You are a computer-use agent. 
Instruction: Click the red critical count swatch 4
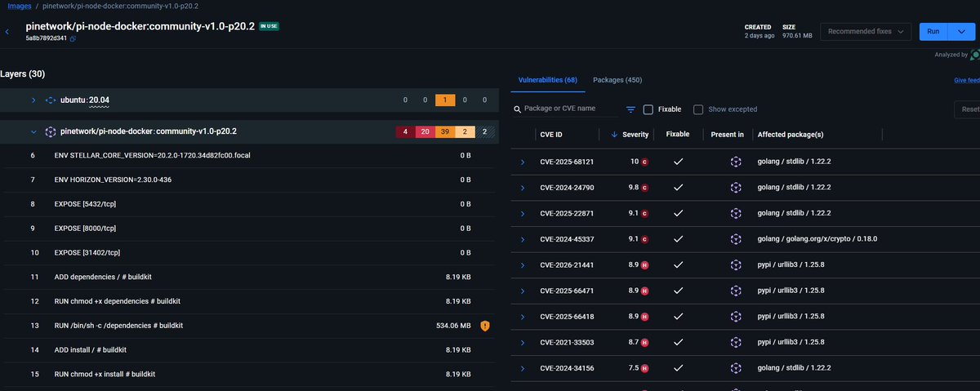[x=405, y=131]
